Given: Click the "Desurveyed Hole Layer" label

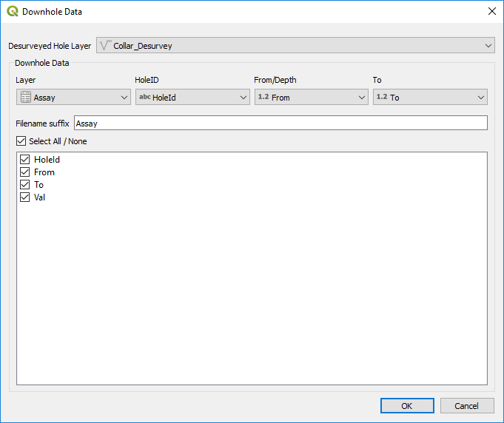Looking at the screenshot, I should 50,46.
